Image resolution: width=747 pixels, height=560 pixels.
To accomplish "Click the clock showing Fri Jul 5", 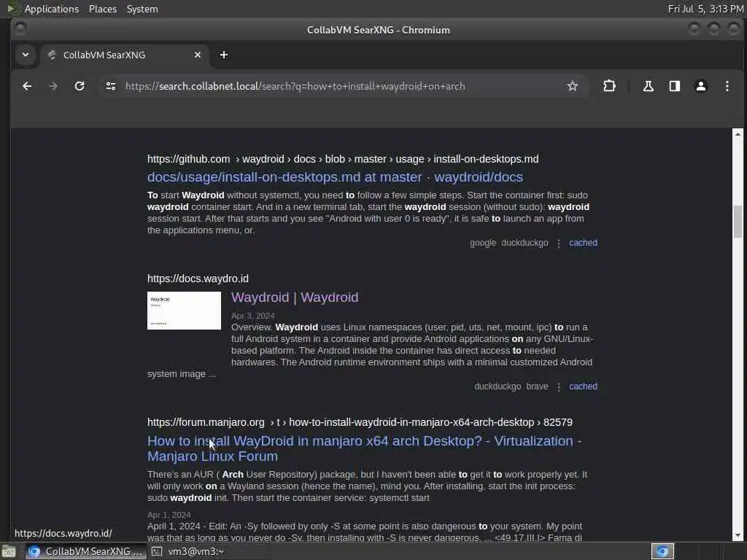I will point(705,9).
